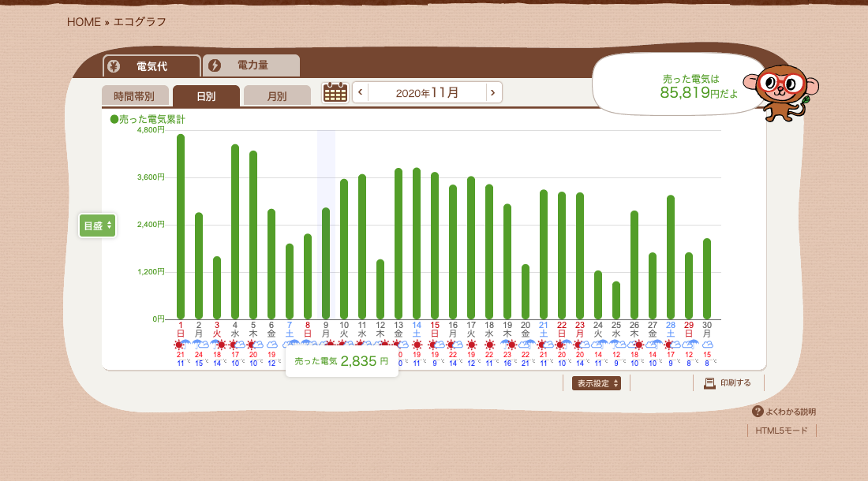Click the monkey mascot character

[x=781, y=91]
